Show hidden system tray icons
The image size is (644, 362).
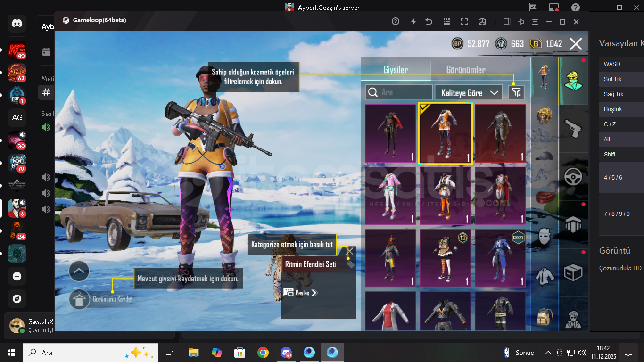click(548, 353)
